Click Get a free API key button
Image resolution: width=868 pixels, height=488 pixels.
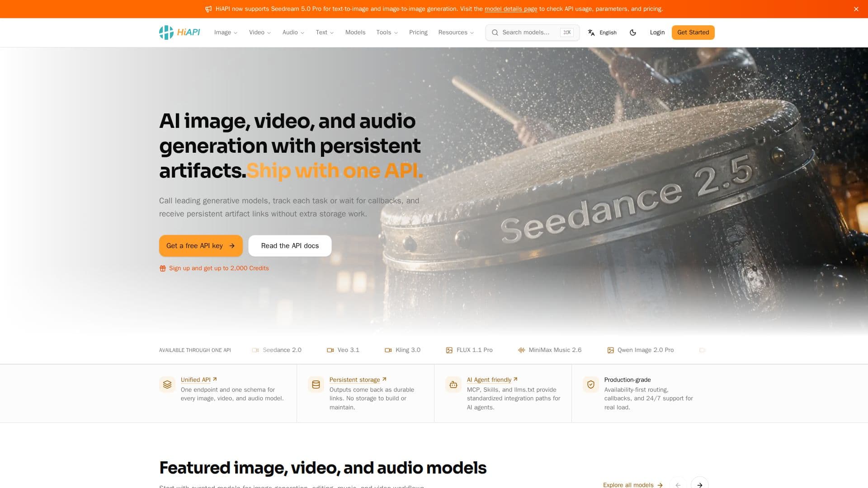click(x=201, y=246)
